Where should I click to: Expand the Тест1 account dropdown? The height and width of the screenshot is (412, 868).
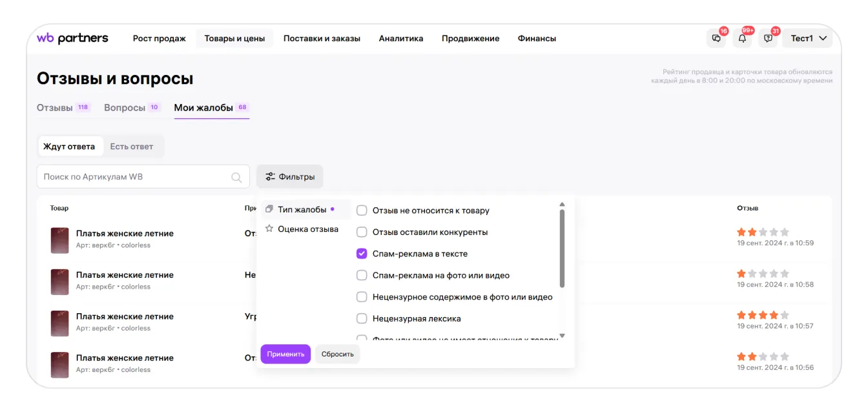[809, 39]
